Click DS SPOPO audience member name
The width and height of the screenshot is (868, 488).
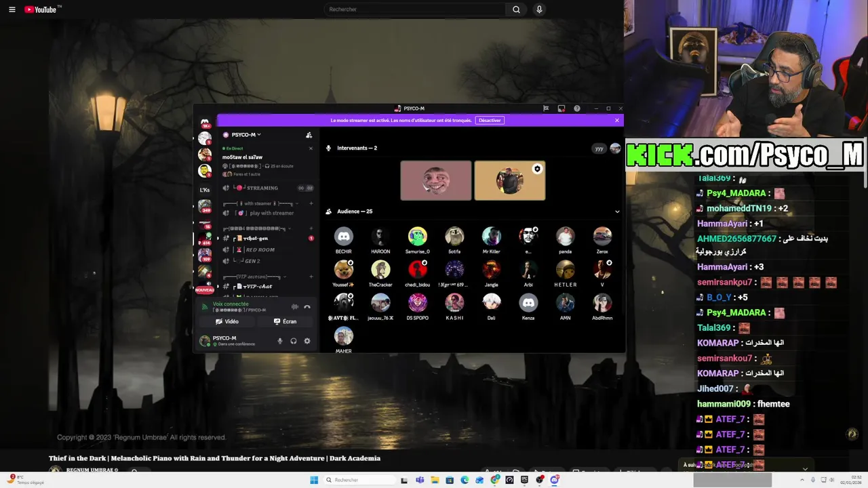[x=418, y=318]
